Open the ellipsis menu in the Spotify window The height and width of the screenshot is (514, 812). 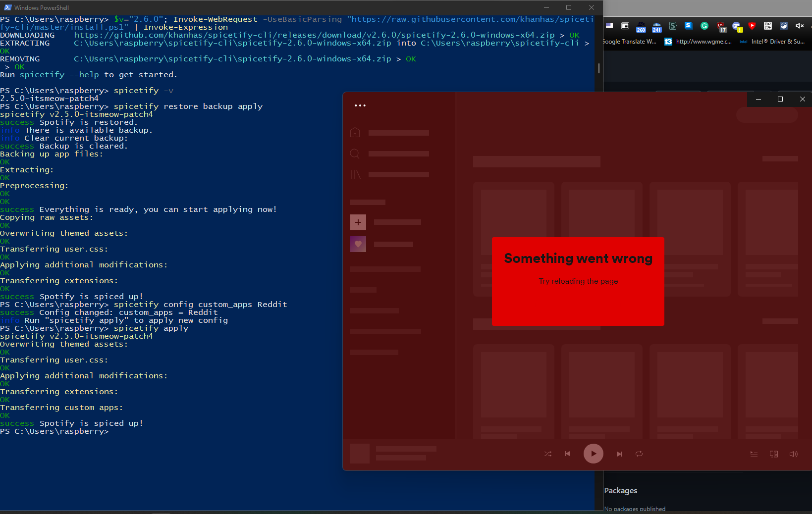[x=360, y=105]
